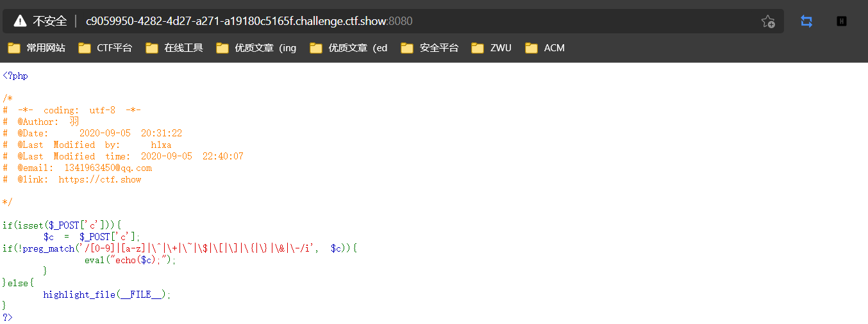The height and width of the screenshot is (324, 868).
Task: Click the insecure warning triangle icon
Action: [20, 21]
